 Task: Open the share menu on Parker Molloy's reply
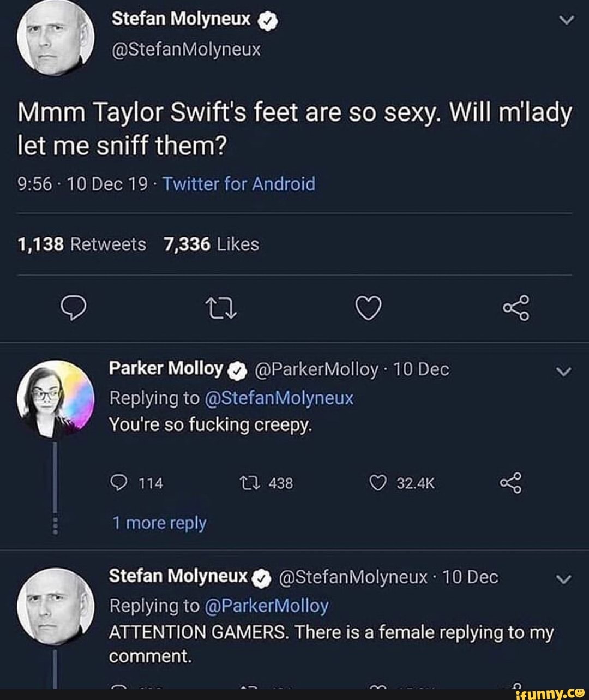pyautogui.click(x=511, y=482)
